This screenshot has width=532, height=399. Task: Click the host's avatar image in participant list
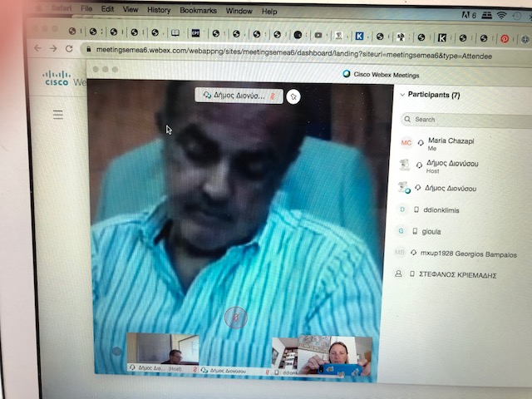pyautogui.click(x=405, y=165)
